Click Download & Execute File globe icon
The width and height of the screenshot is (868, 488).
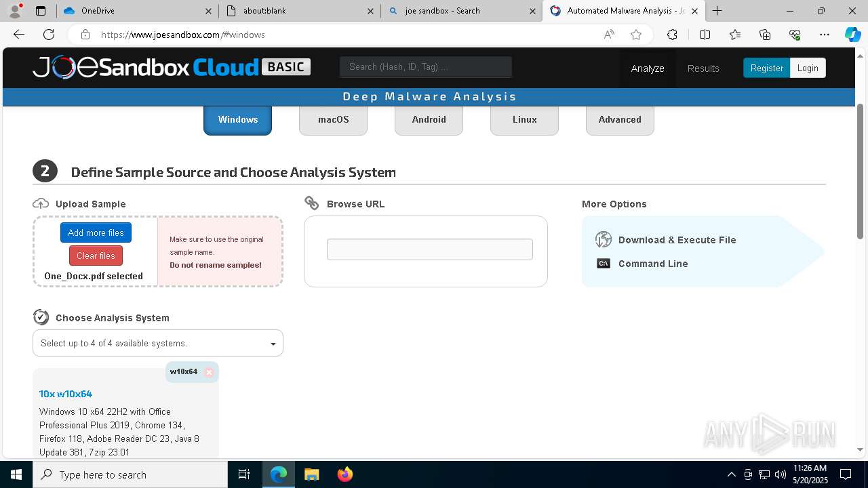pyautogui.click(x=604, y=239)
